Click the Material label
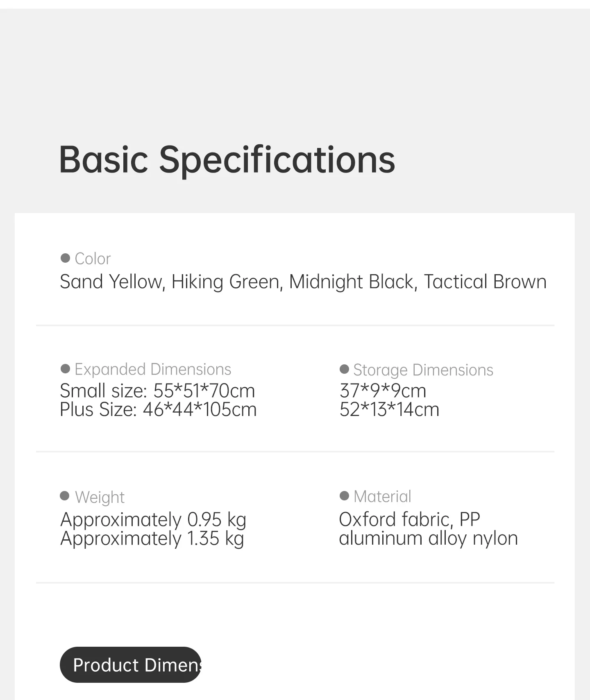590x700 pixels. (382, 497)
